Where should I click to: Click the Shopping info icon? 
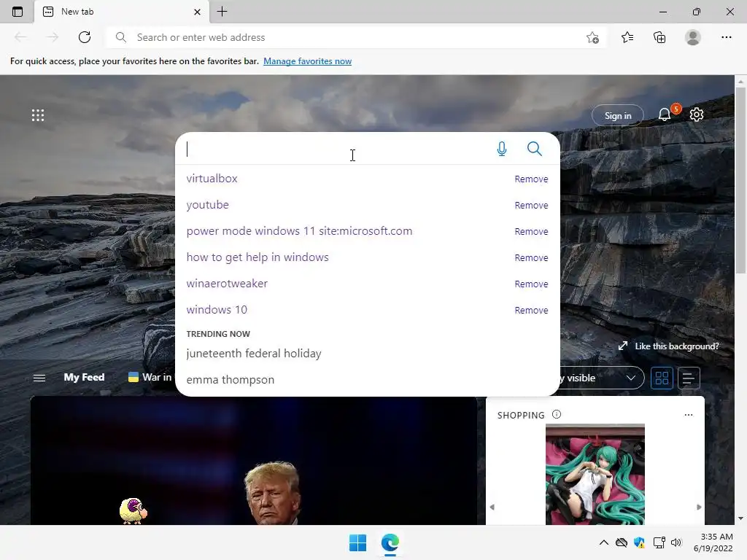557,414
